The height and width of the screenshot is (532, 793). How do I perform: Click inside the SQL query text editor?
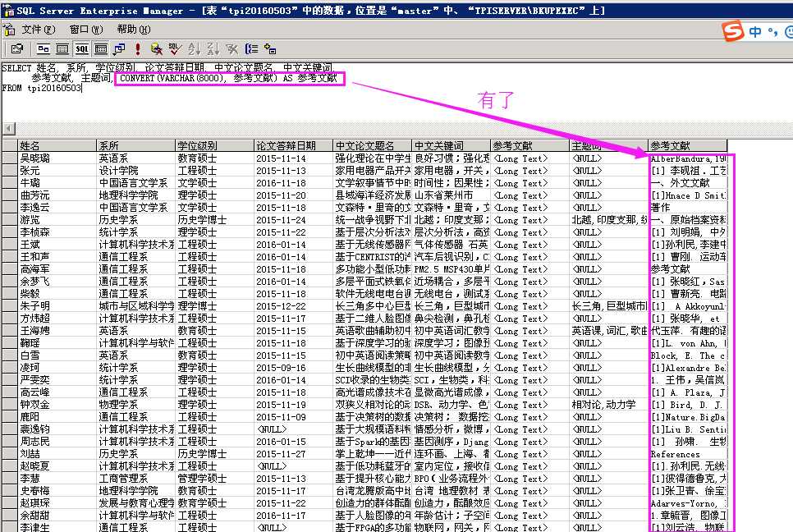(395, 92)
